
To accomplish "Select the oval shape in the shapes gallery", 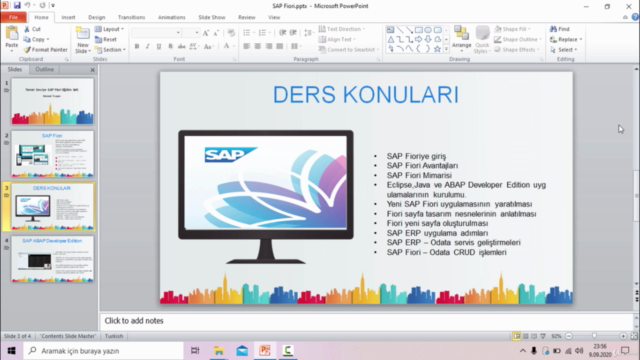I will (x=428, y=30).
